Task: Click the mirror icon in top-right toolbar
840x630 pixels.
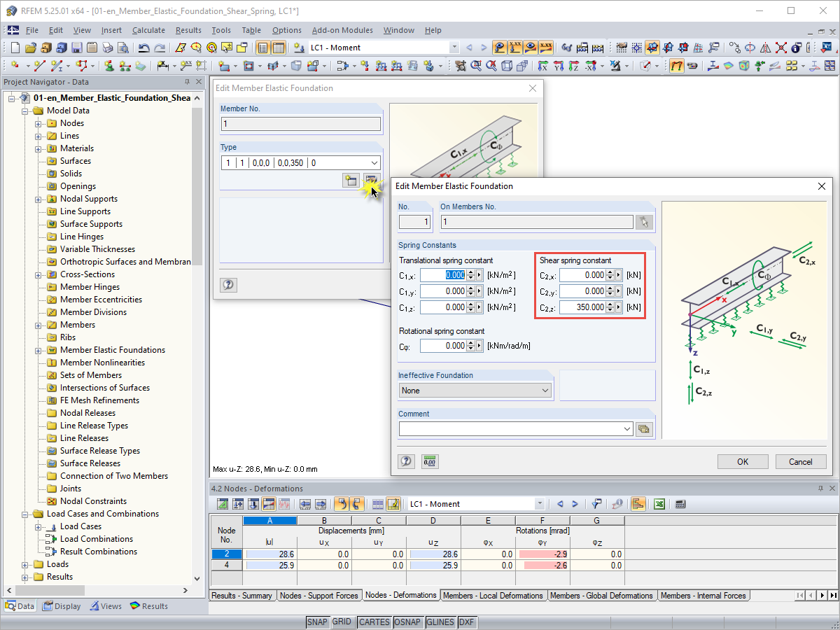Action: 765,48
